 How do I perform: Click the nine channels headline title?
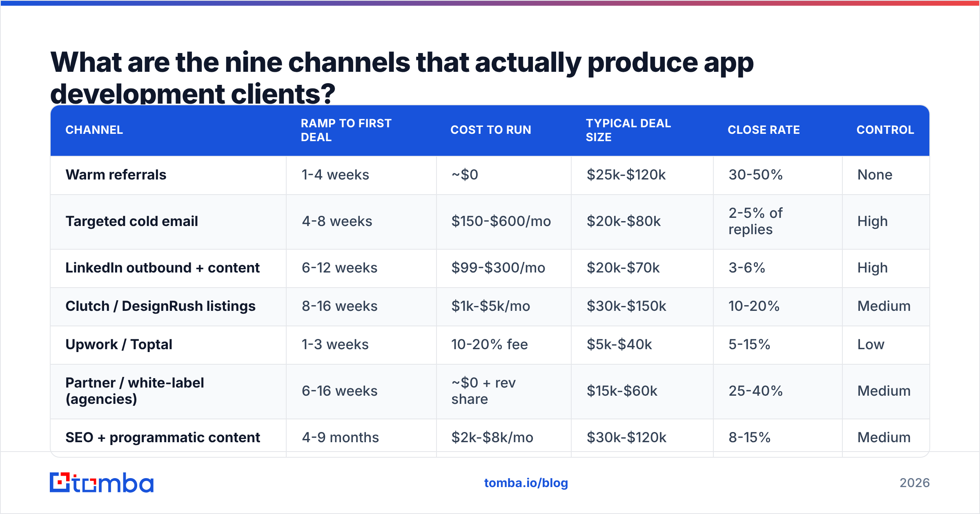coord(402,78)
